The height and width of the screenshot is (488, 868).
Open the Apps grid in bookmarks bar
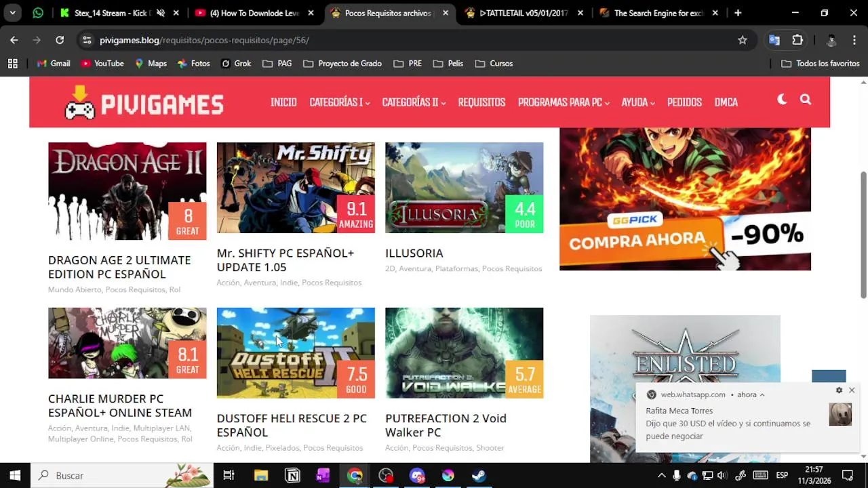pos(12,63)
